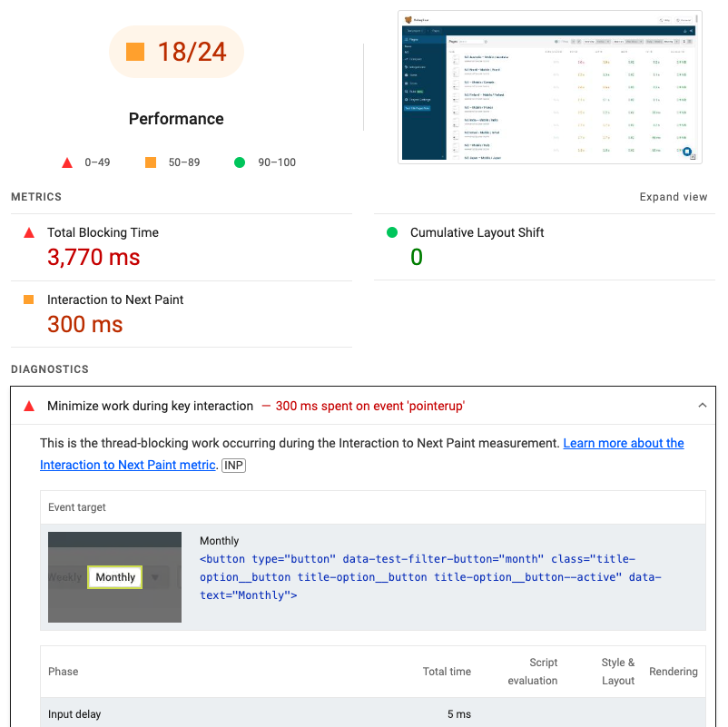The height and width of the screenshot is (727, 728).
Task: Click the Script evaluation column header
Action: click(x=532, y=672)
